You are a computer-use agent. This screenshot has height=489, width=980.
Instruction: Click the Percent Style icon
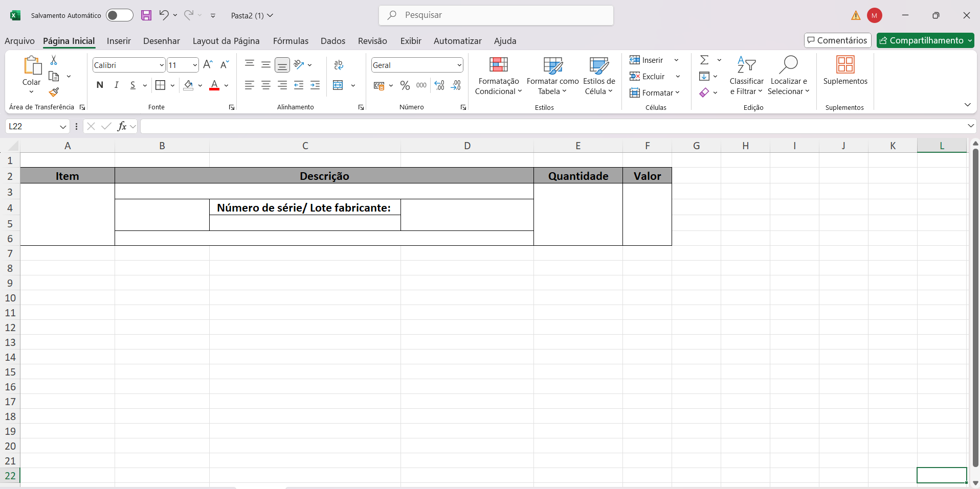[x=405, y=85]
